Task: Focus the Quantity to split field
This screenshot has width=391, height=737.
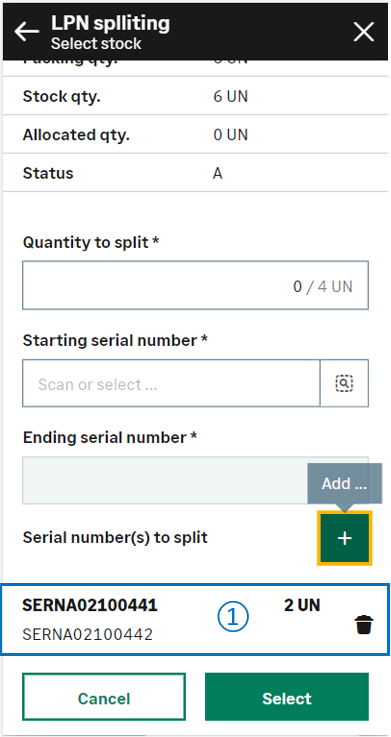Action: tap(196, 285)
